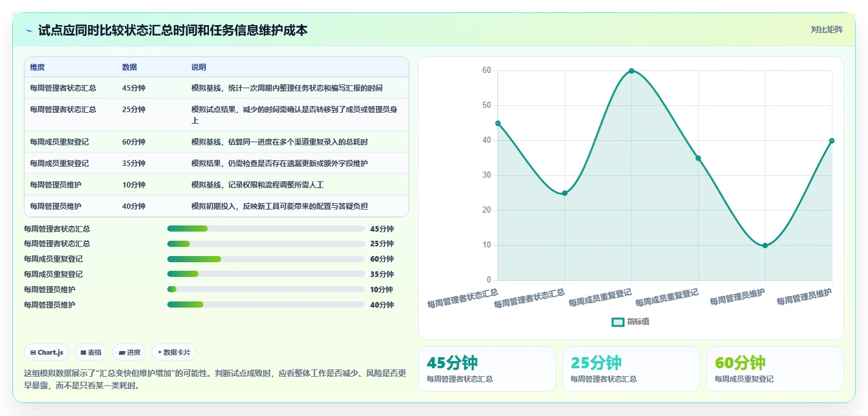Click description 模拟基线，记录权限和流程调整所需人工
Image resolution: width=868 pixels, height=416 pixels.
(258, 184)
